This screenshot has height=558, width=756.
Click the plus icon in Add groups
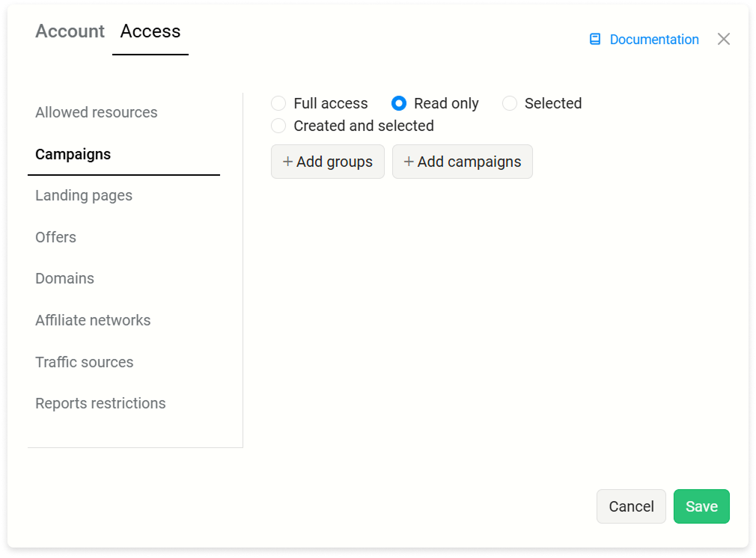pos(287,162)
